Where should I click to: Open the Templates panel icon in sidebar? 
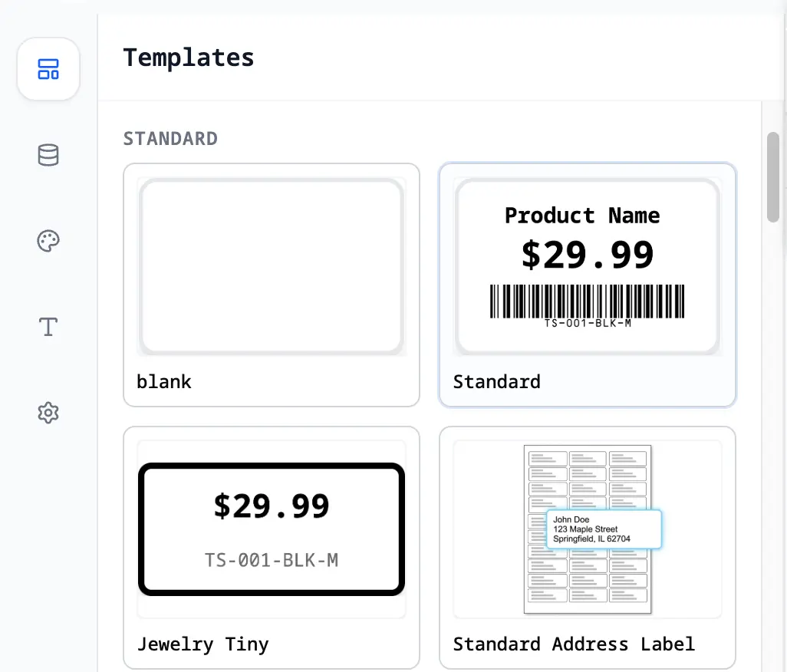48,70
